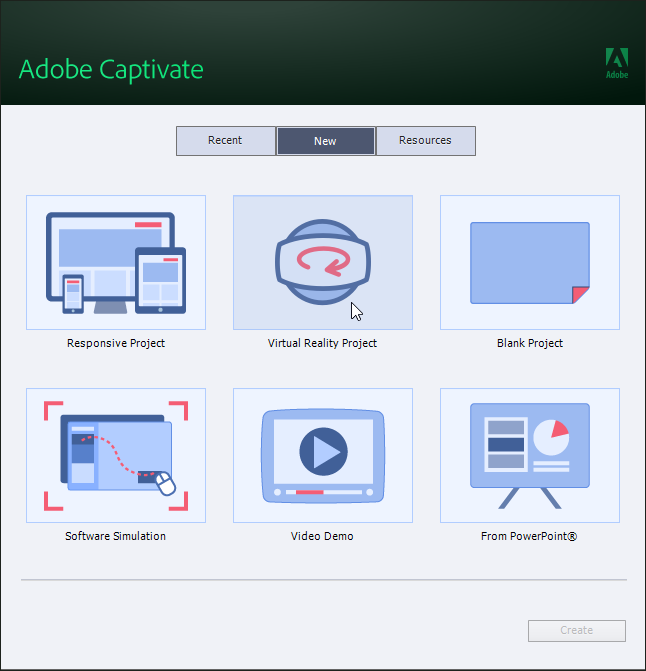Click the Adobe Captivate title text
The image size is (646, 671).
(x=111, y=70)
